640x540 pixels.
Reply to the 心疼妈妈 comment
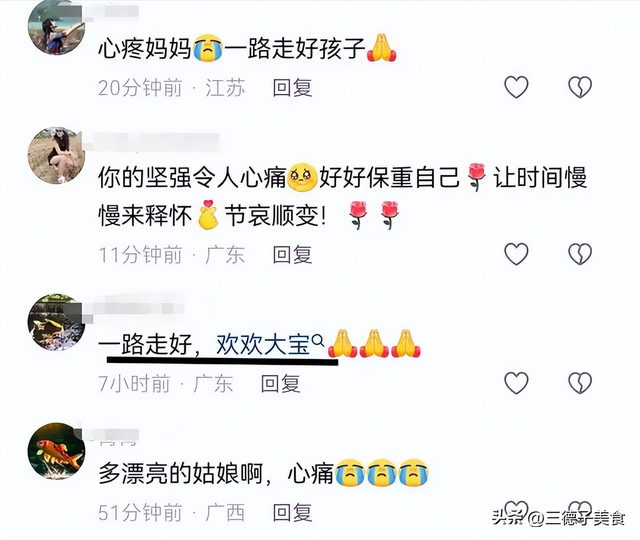292,88
